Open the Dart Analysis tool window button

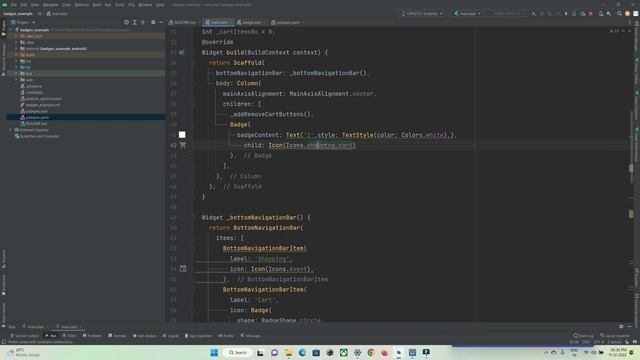click(144, 336)
